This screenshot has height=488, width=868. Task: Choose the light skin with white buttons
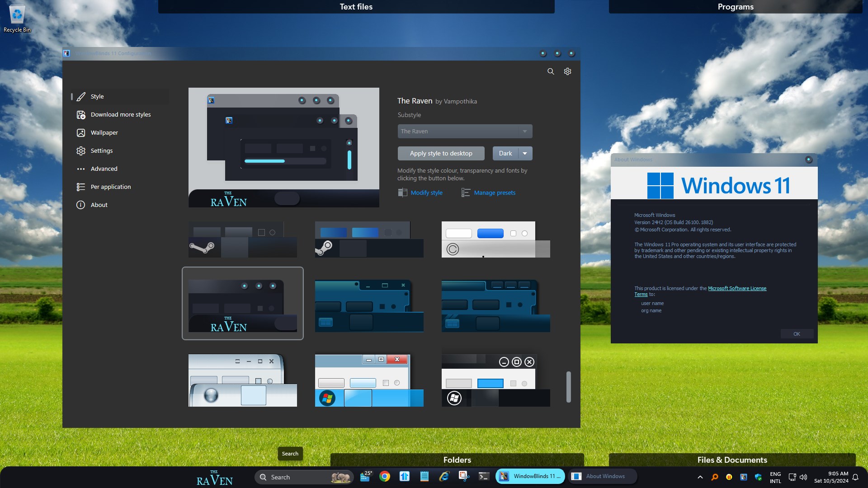click(496, 239)
